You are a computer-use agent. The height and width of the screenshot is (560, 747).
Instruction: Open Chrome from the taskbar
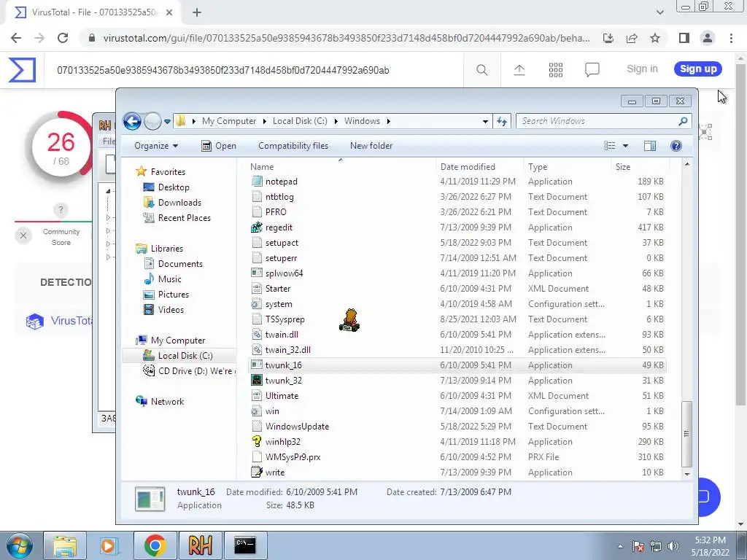tap(155, 545)
